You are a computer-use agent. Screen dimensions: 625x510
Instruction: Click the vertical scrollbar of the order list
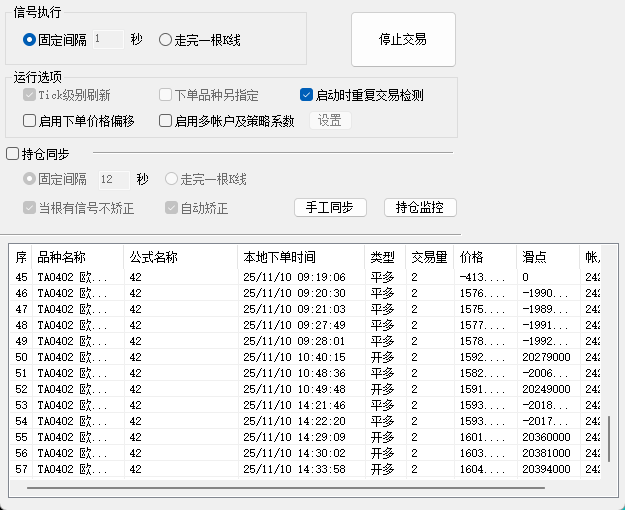pos(609,440)
